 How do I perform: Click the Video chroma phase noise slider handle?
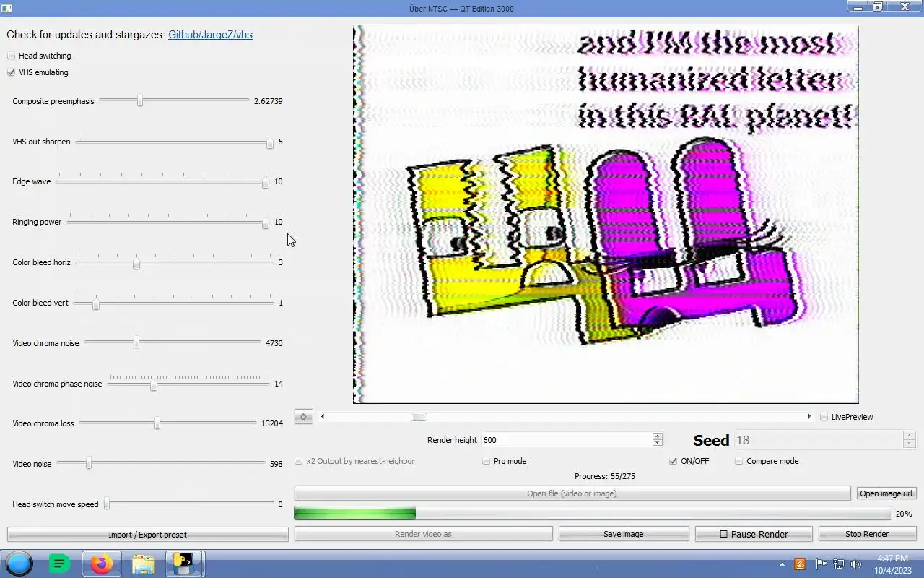(154, 384)
